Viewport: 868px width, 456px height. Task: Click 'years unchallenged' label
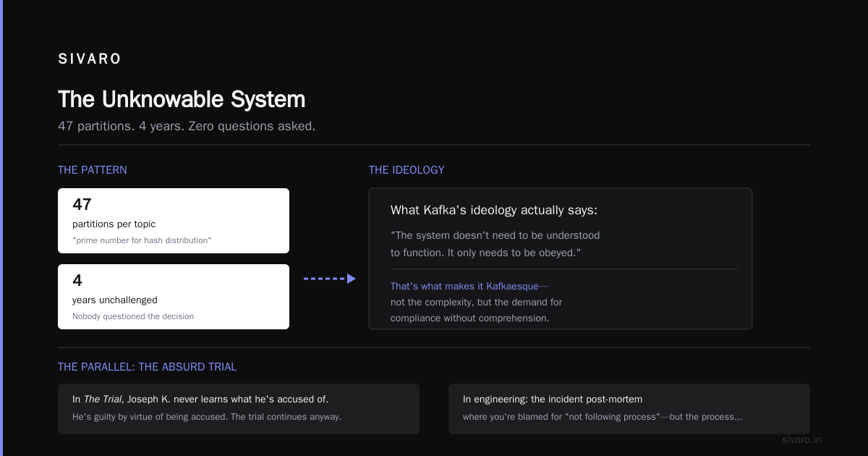pos(115,300)
